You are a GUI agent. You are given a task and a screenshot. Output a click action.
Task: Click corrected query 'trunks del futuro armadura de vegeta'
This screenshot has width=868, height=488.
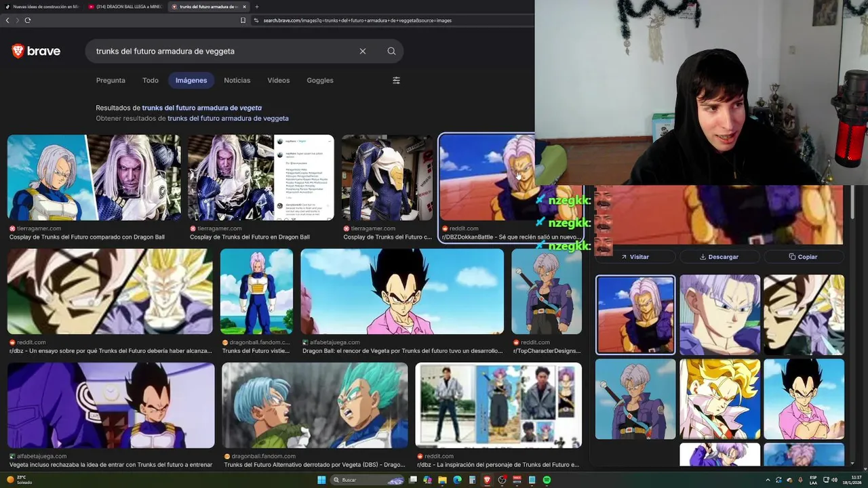coord(201,108)
